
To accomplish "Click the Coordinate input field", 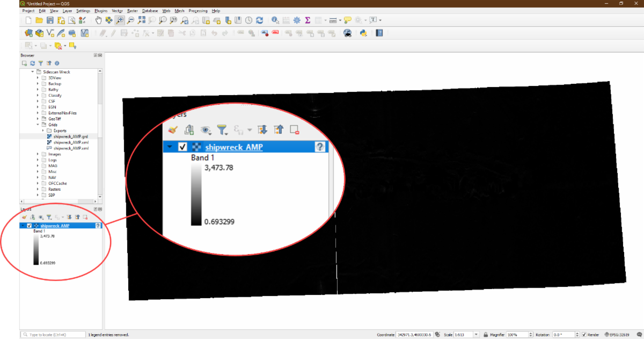I will pos(414,335).
